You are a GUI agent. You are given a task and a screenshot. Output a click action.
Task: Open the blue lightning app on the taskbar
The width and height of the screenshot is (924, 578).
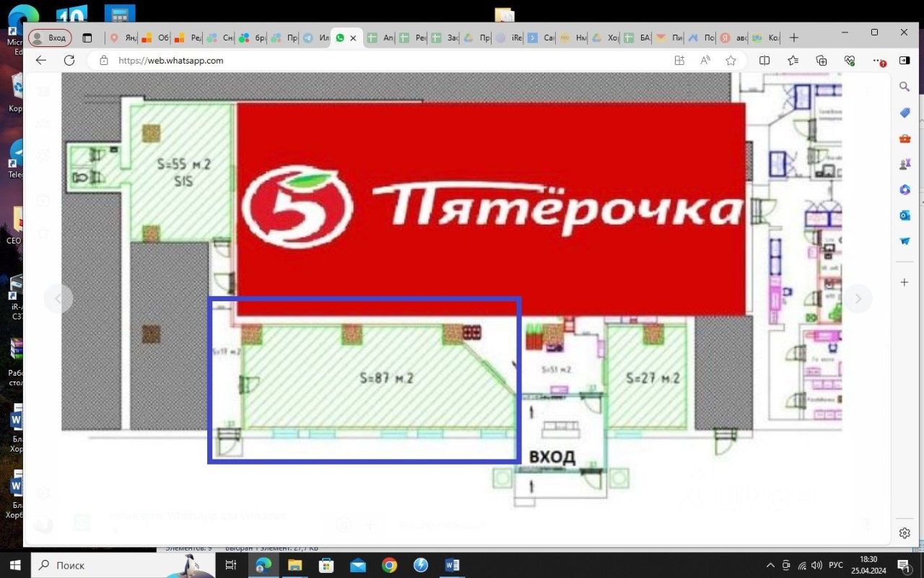coord(421,565)
